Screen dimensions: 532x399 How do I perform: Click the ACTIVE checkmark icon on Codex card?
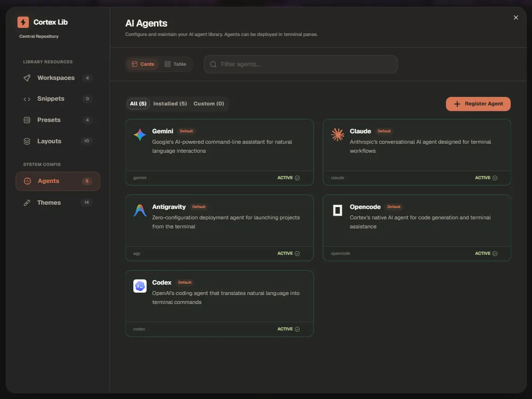(297, 330)
